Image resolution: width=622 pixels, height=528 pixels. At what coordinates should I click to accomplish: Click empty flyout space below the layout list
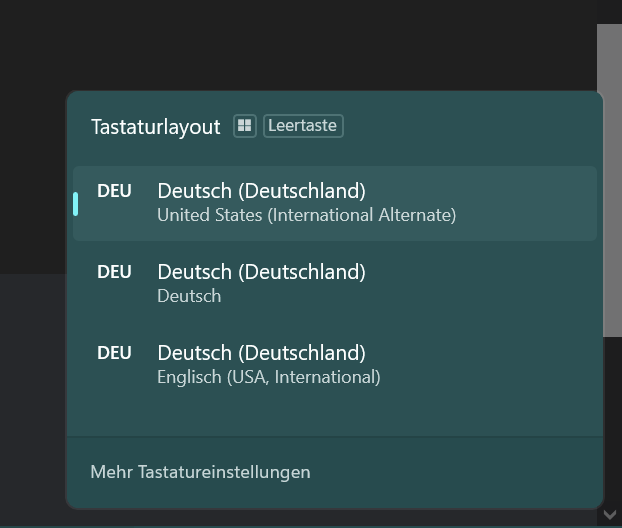pos(335,420)
